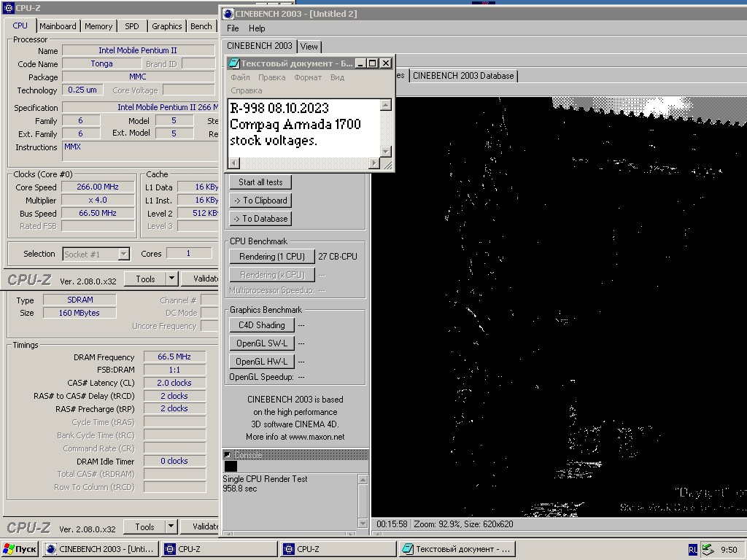Switch to the Graphics tab in CPU-Z
This screenshot has height=560, width=747.
coord(167,26)
